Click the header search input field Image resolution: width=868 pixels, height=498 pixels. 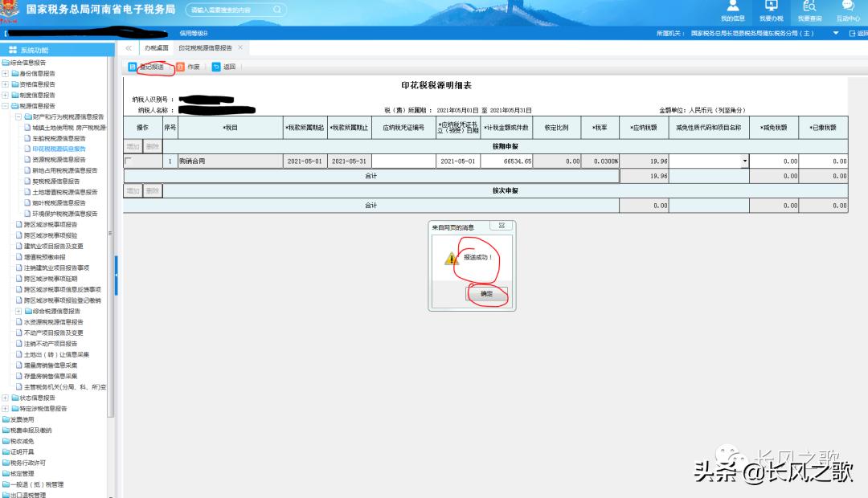pyautogui.click(x=230, y=10)
